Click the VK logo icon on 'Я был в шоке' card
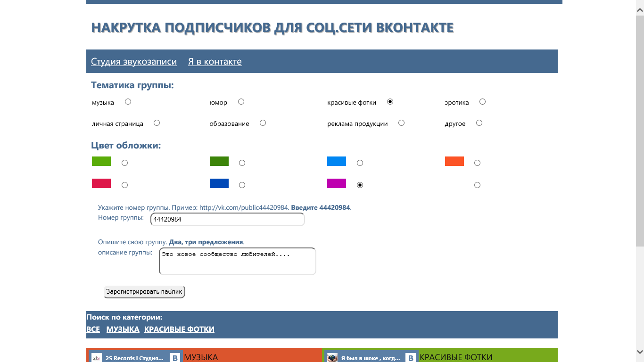 point(411,358)
